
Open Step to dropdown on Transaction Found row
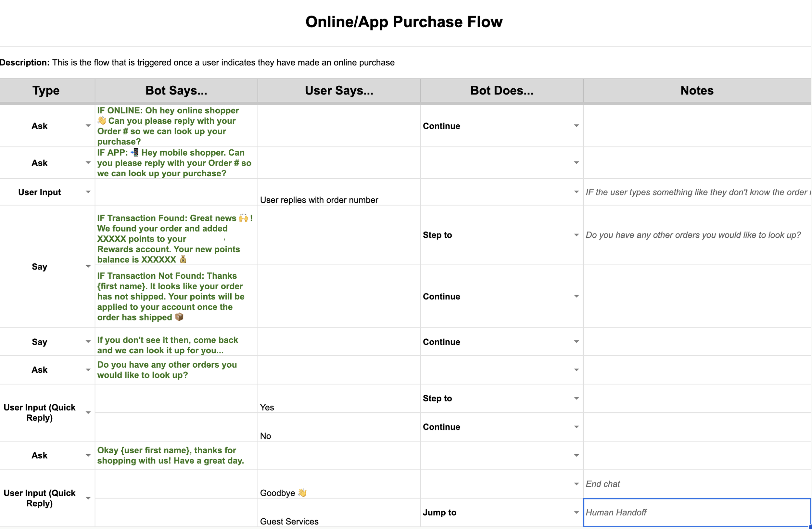pos(576,235)
